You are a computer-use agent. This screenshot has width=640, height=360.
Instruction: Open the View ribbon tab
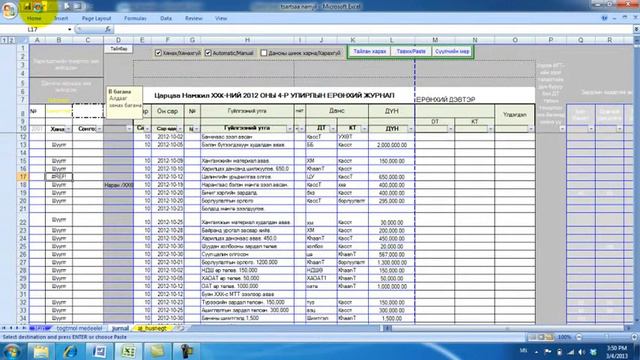(221, 18)
